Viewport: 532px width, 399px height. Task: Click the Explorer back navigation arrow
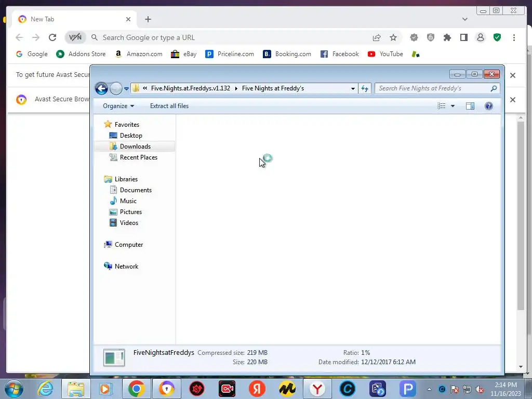pyautogui.click(x=101, y=88)
